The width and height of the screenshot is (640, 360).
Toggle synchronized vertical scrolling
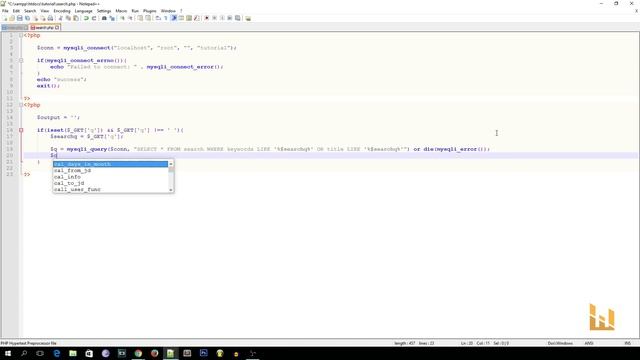tap(140, 18)
